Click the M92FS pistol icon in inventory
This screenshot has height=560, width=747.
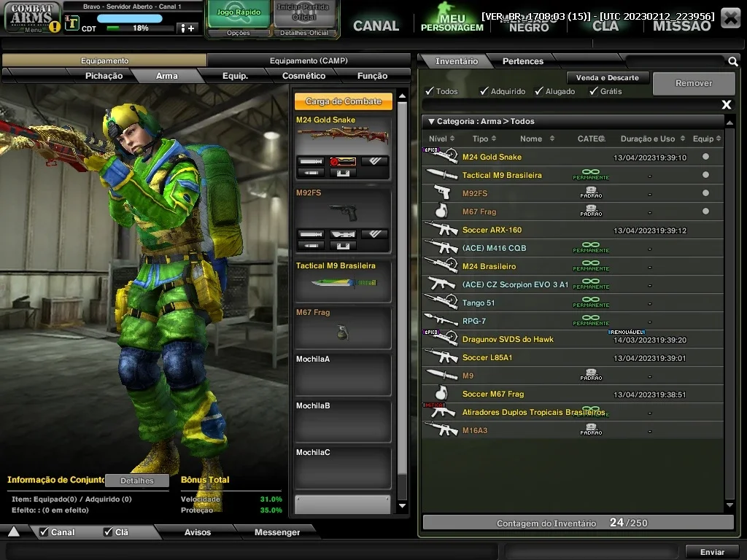[x=442, y=192]
